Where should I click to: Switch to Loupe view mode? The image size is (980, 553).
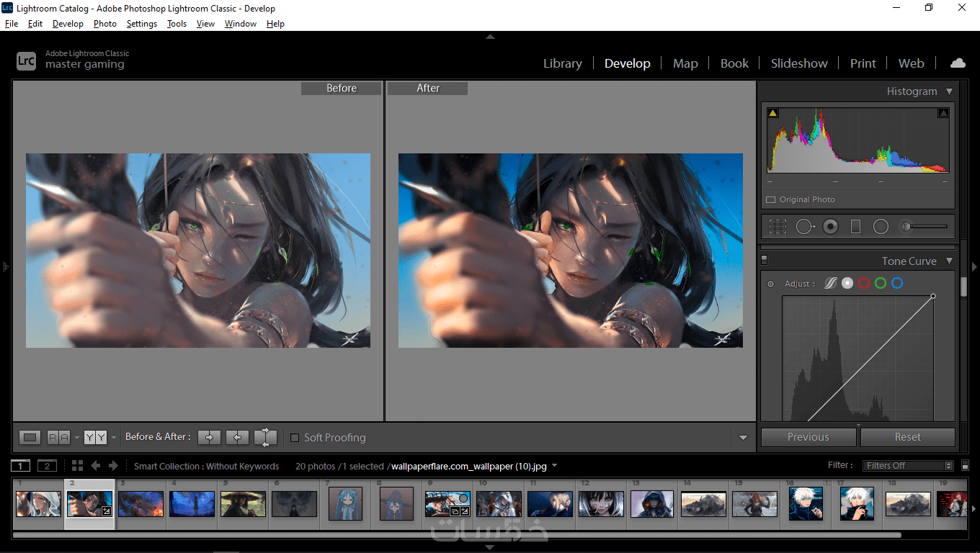30,437
